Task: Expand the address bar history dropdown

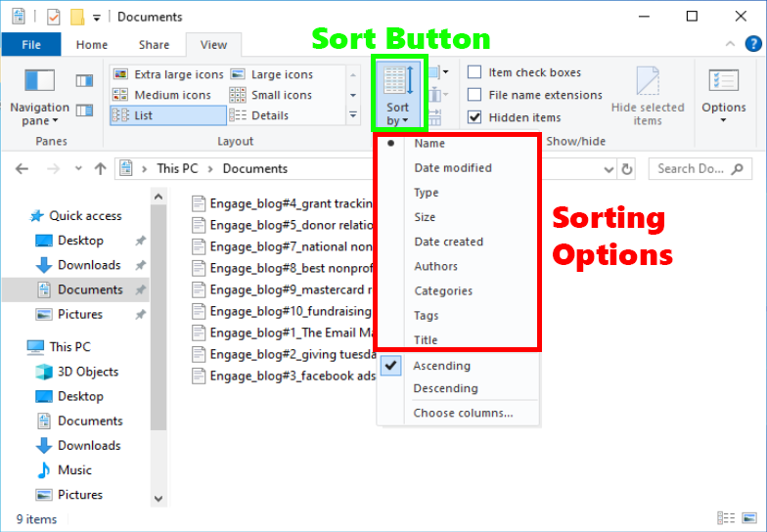Action: pyautogui.click(x=609, y=169)
